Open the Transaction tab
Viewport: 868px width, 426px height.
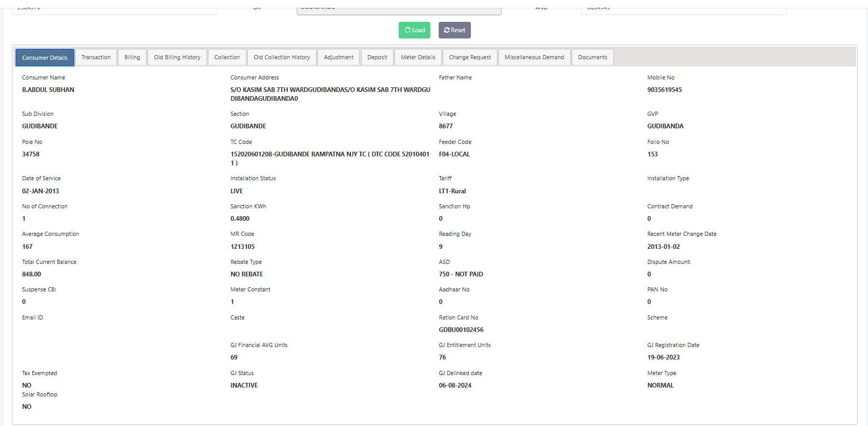click(x=96, y=57)
